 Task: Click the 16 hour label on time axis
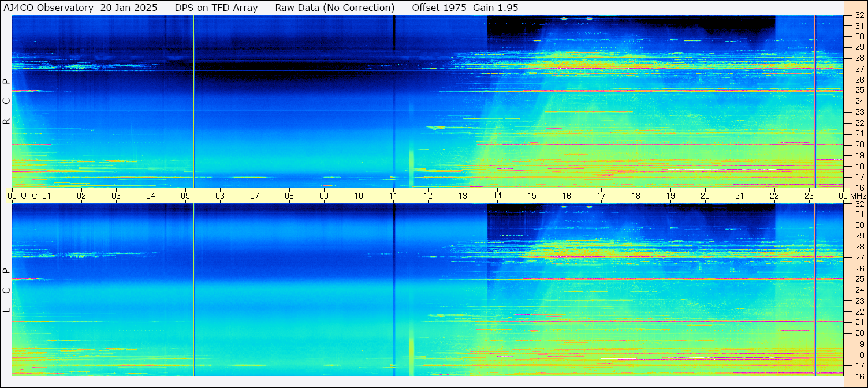(567, 196)
